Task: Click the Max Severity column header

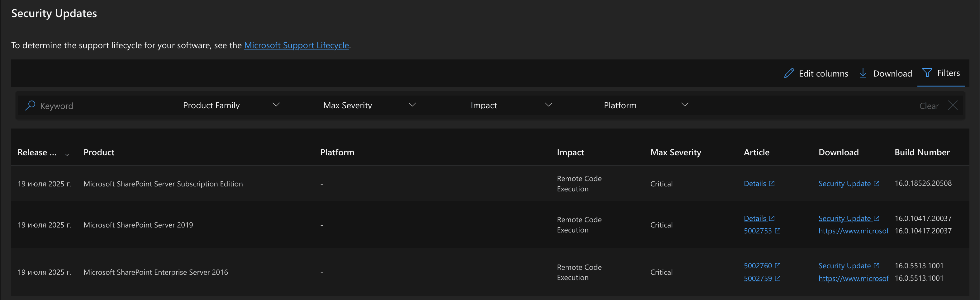Action: (676, 152)
